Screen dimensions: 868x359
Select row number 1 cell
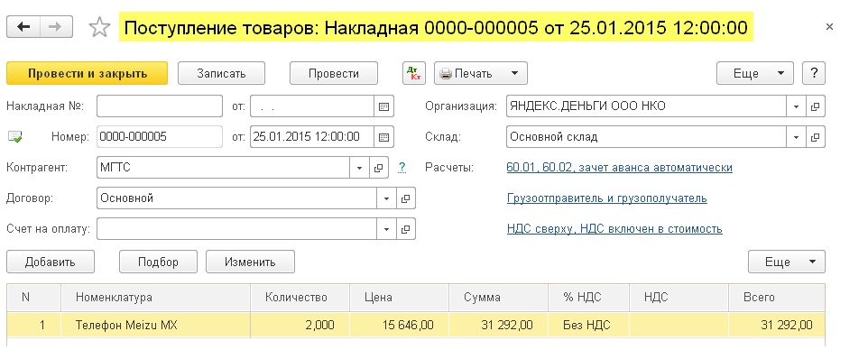pos(33,326)
